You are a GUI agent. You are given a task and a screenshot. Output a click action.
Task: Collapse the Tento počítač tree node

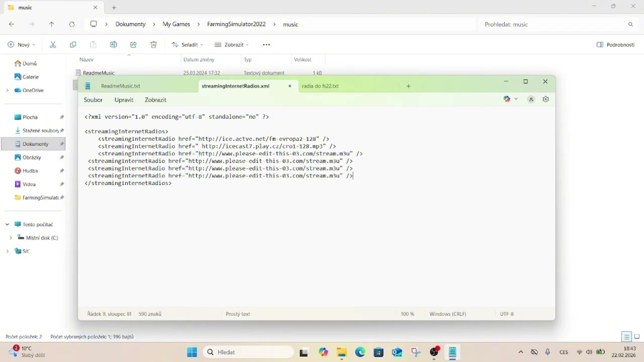coord(7,225)
